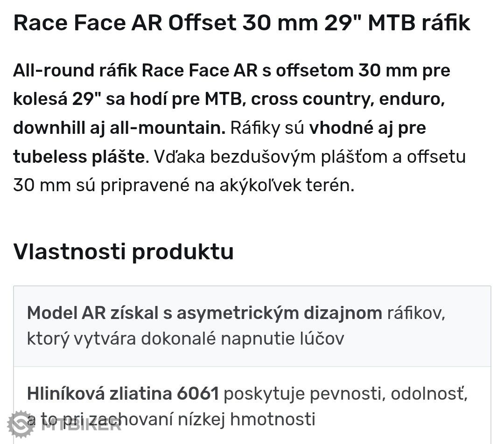Select the Model AR asymetrickým dizajnom row
Screen dimensions: 504x444
tap(252, 326)
